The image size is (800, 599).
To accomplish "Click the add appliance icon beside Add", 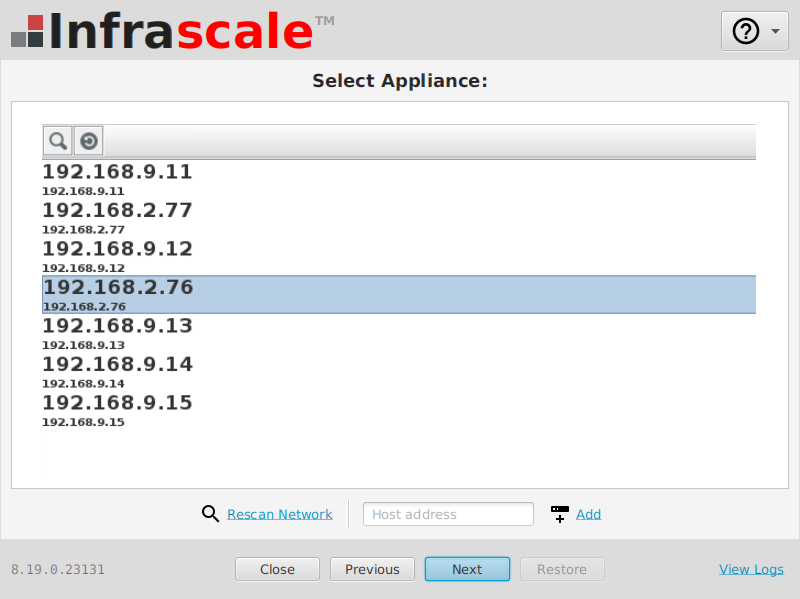I will 560,514.
